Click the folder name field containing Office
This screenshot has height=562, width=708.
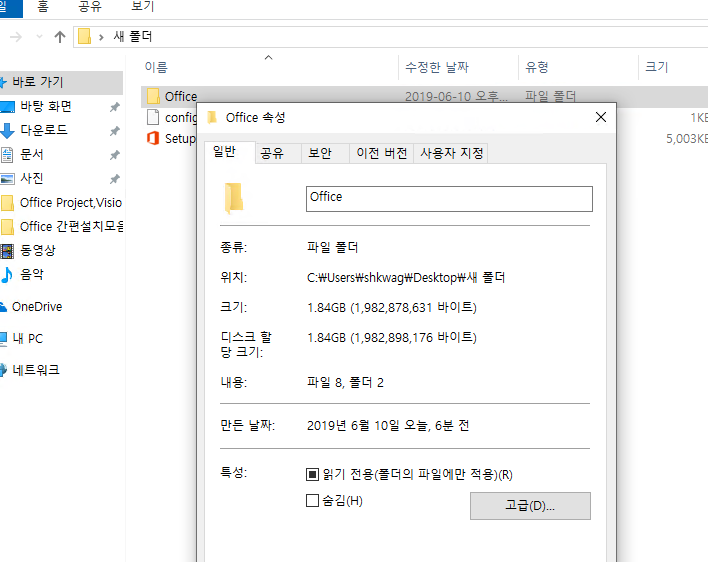449,199
